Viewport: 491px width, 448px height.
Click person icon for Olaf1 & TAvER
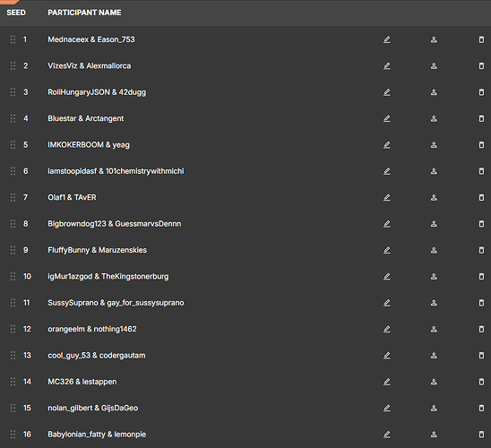(434, 197)
